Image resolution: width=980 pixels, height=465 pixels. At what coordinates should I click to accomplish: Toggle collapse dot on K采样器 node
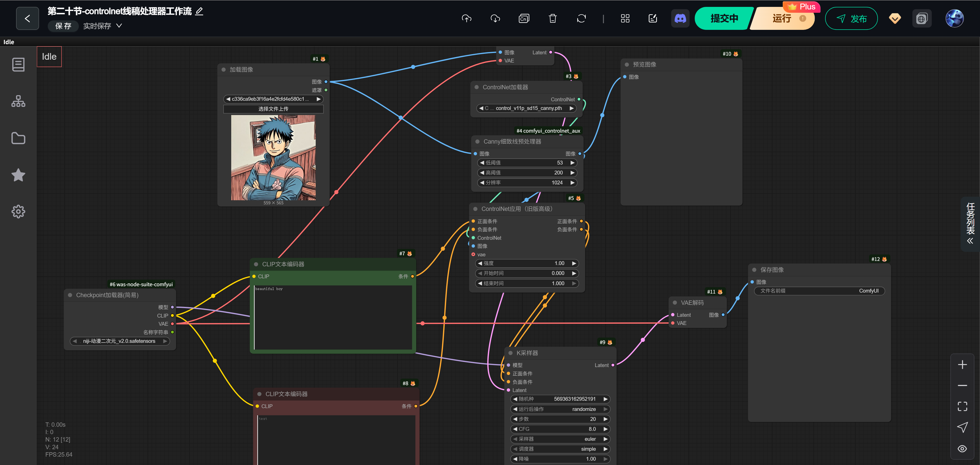point(510,353)
